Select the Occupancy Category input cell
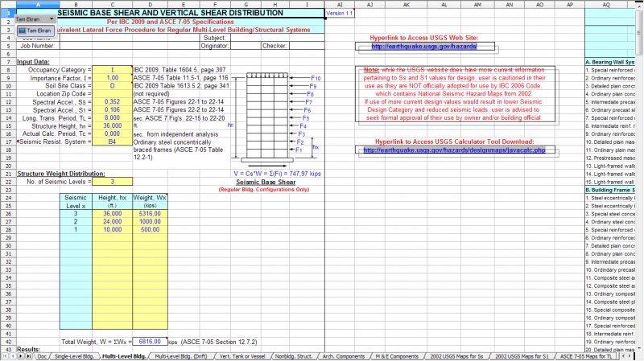The image size is (644, 361). tap(112, 70)
